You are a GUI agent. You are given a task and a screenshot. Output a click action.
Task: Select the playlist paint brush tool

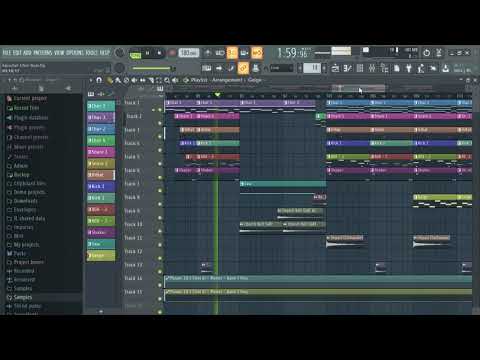coord(118,80)
